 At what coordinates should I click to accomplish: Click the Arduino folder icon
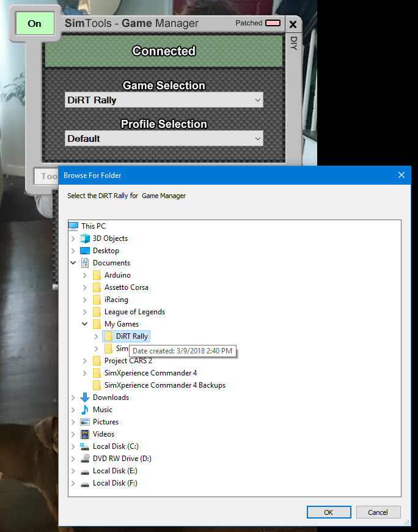click(x=97, y=275)
